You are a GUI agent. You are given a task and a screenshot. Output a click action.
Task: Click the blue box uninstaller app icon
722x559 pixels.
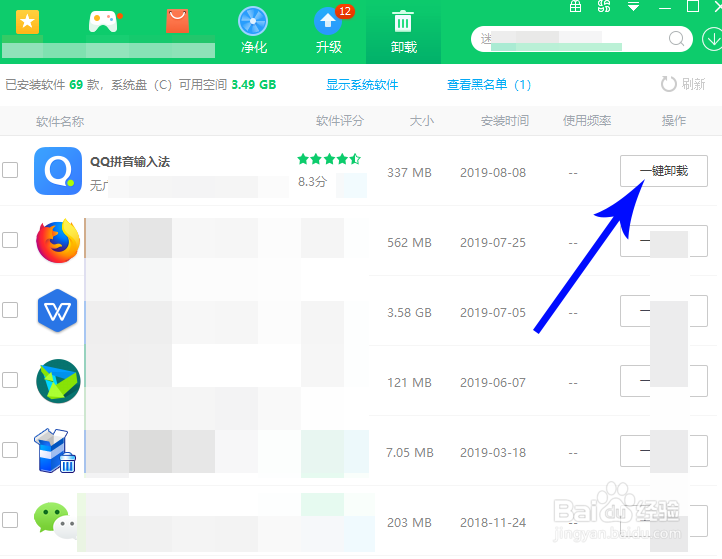click(55, 451)
